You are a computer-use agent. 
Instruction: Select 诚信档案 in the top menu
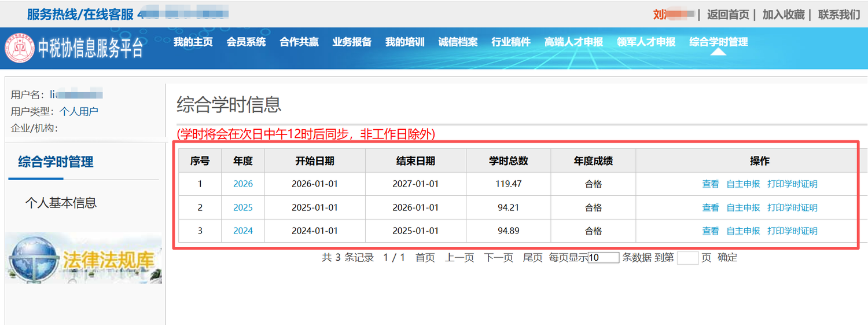click(x=458, y=42)
